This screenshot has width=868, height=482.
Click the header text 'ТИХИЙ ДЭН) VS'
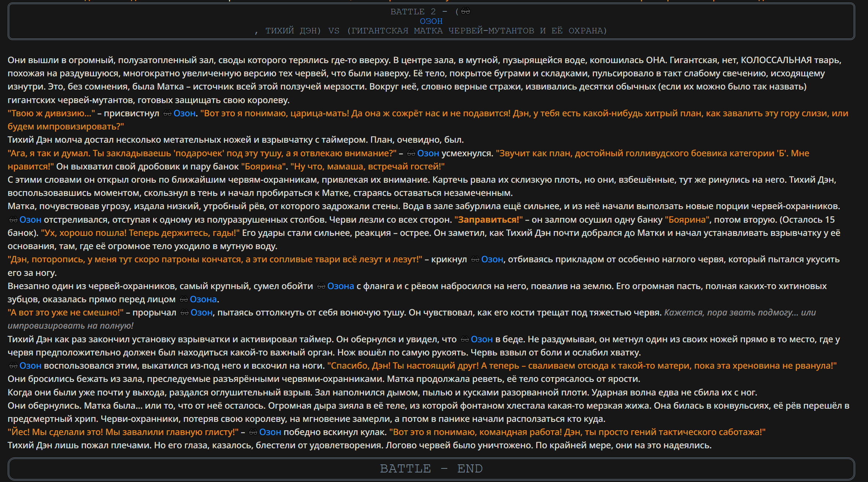coord(303,31)
